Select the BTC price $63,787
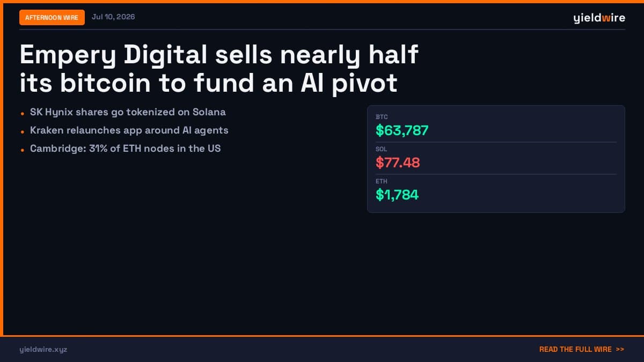This screenshot has height=362, width=644. 402,130
